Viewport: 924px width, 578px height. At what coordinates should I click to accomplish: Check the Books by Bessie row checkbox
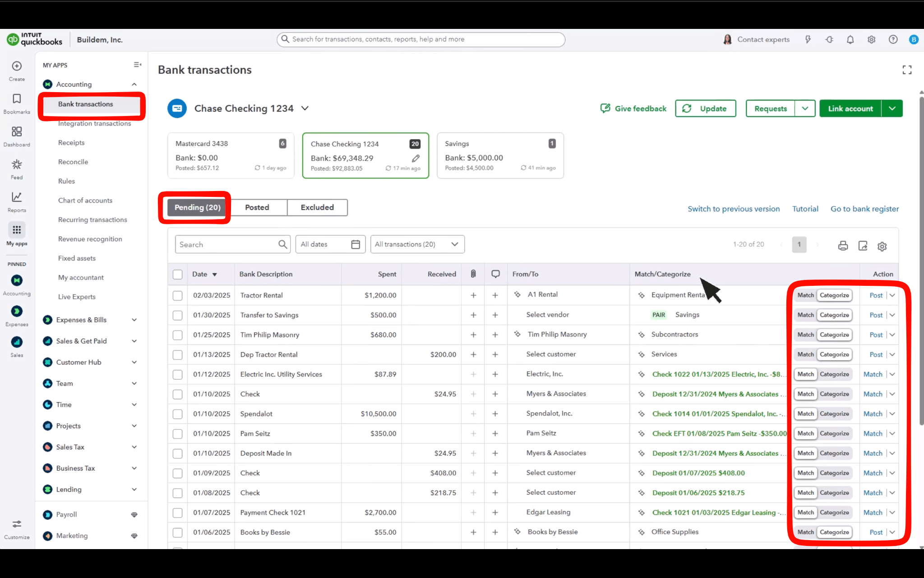coord(177,532)
